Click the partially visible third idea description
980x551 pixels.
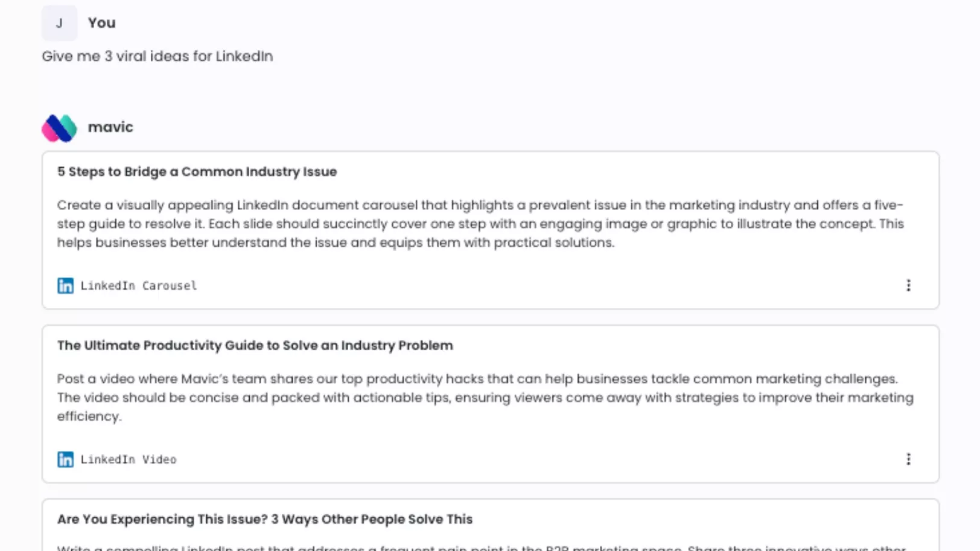click(480, 547)
